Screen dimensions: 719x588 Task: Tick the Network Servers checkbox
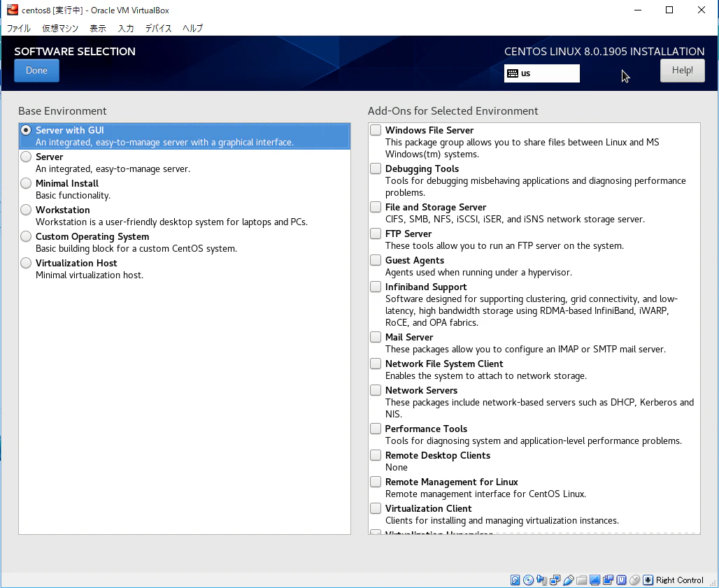pos(376,390)
